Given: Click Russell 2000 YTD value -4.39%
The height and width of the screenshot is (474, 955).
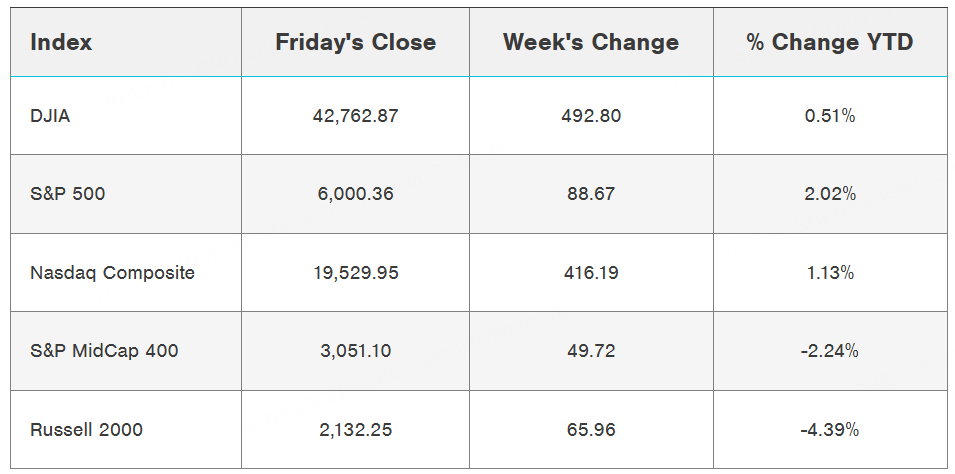Looking at the screenshot, I should [830, 430].
